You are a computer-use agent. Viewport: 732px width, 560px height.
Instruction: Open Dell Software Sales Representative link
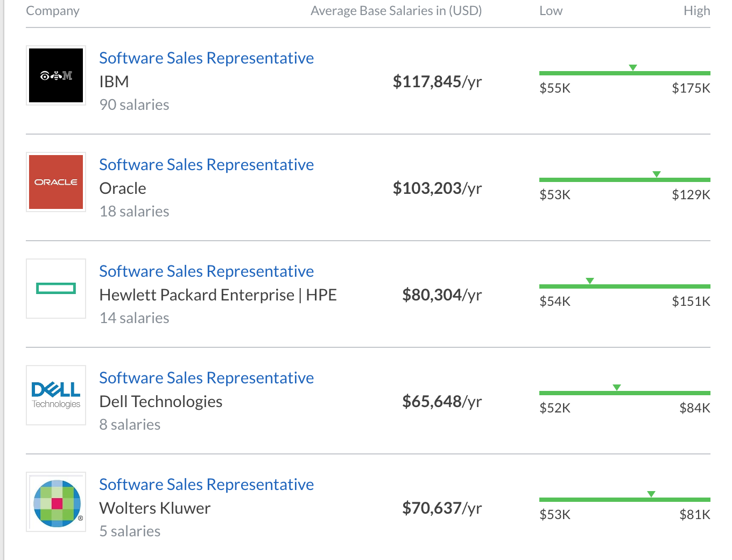pyautogui.click(x=207, y=377)
